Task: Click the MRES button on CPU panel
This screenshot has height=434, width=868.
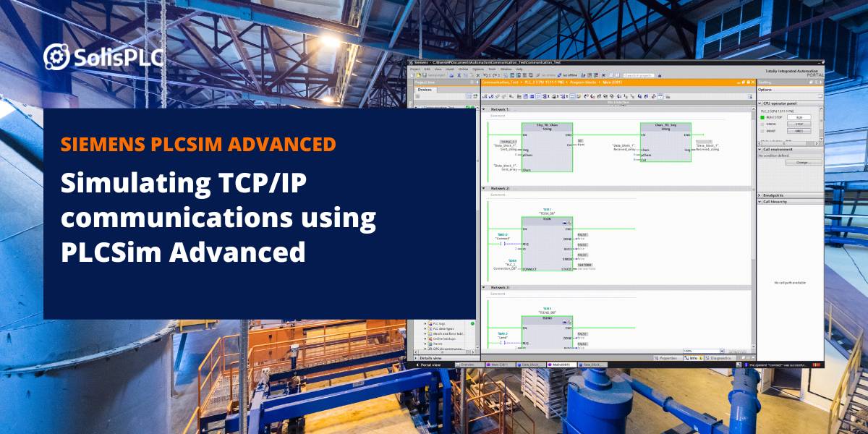Action: pos(799,131)
